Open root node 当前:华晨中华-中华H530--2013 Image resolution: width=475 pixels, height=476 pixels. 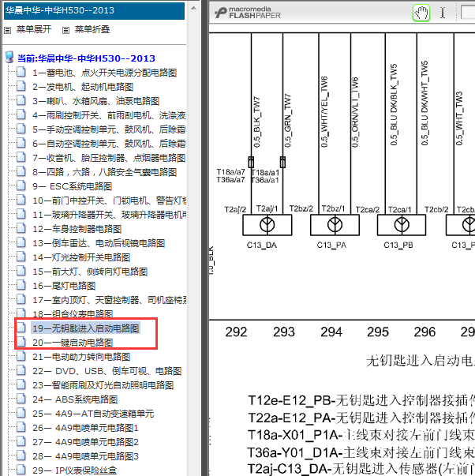[86, 58]
